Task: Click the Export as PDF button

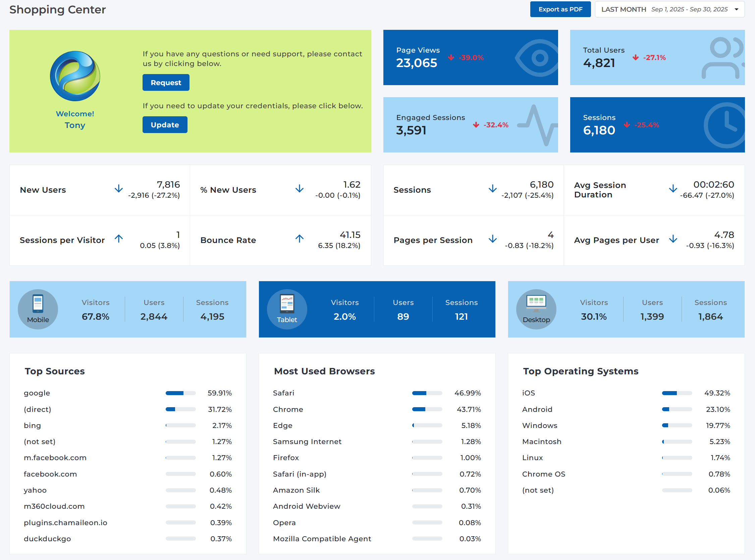Action: [560, 9]
